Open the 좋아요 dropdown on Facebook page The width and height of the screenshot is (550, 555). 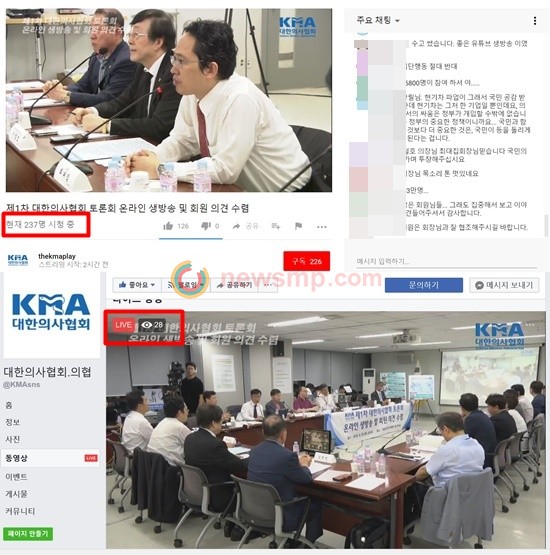(x=137, y=285)
